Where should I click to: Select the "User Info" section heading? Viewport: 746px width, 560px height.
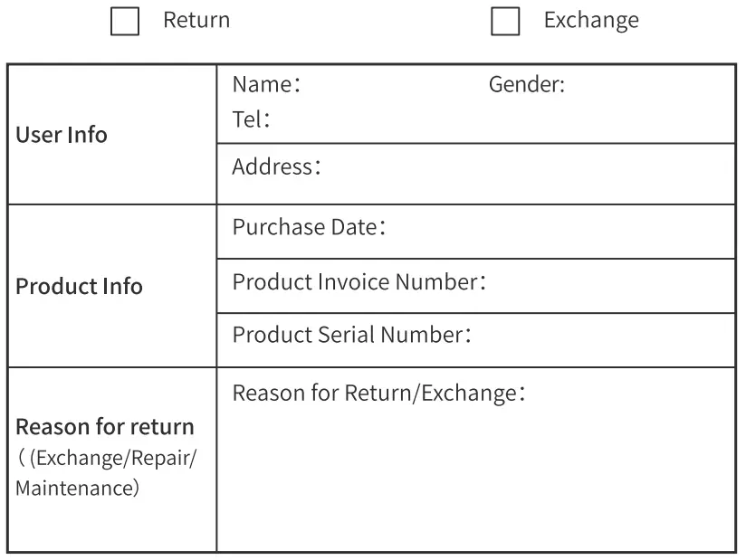point(62,136)
